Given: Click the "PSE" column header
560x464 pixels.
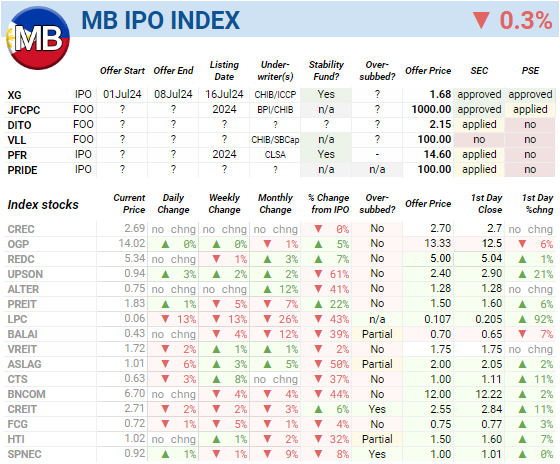Looking at the screenshot, I should [530, 71].
